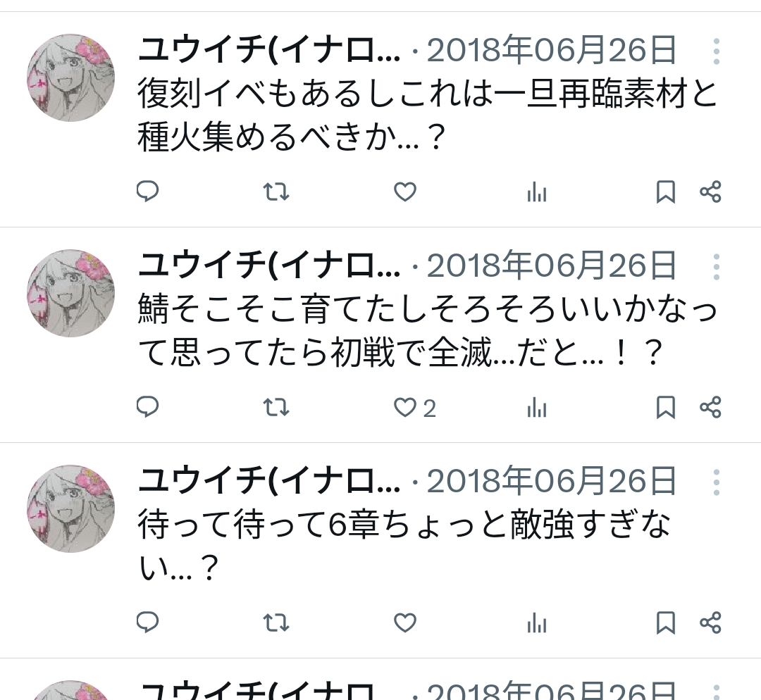Open more options for the 6章 tweet
This screenshot has width=761, height=700.
pyautogui.click(x=717, y=482)
